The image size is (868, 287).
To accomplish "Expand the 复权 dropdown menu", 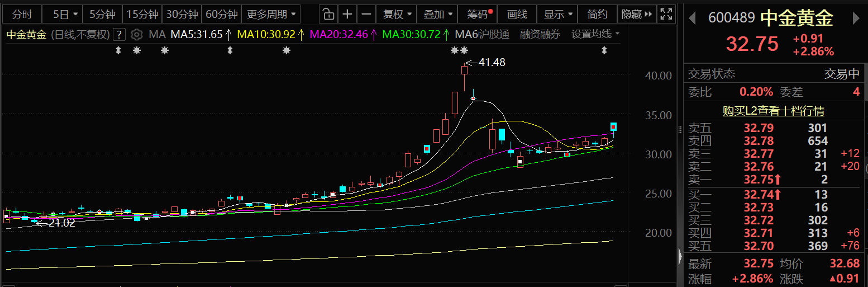I will click(397, 14).
